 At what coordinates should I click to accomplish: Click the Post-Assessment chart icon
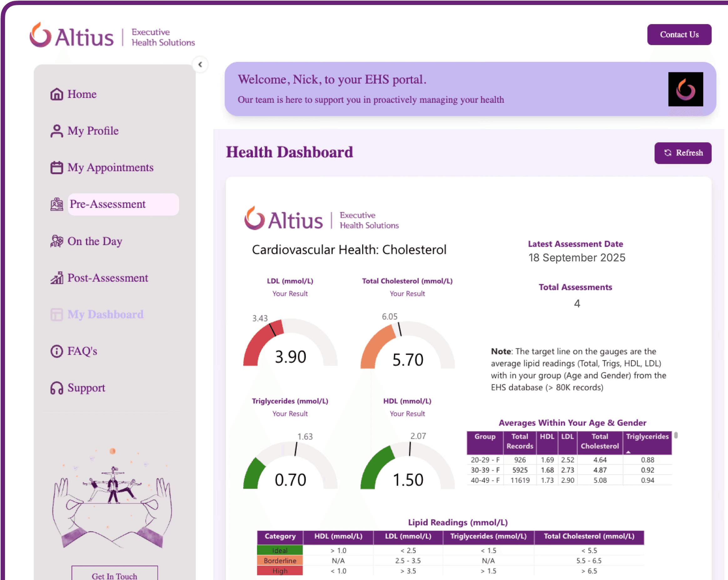[56, 278]
